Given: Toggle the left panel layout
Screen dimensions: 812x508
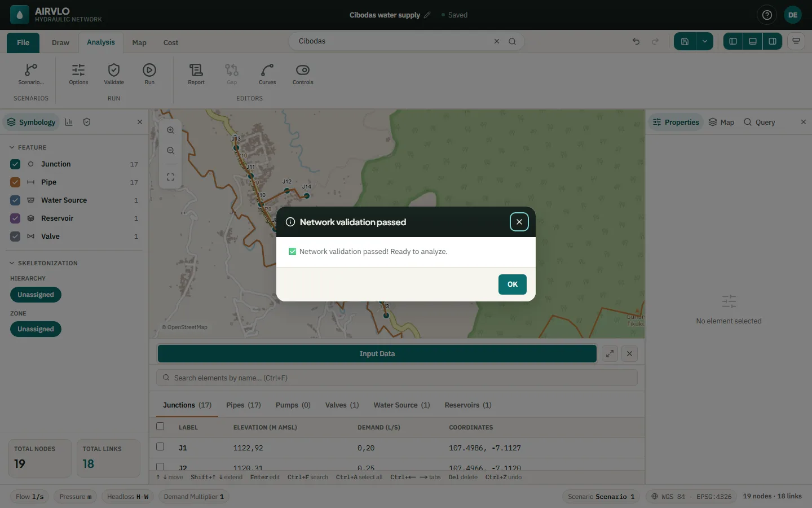Looking at the screenshot, I should click(733, 41).
